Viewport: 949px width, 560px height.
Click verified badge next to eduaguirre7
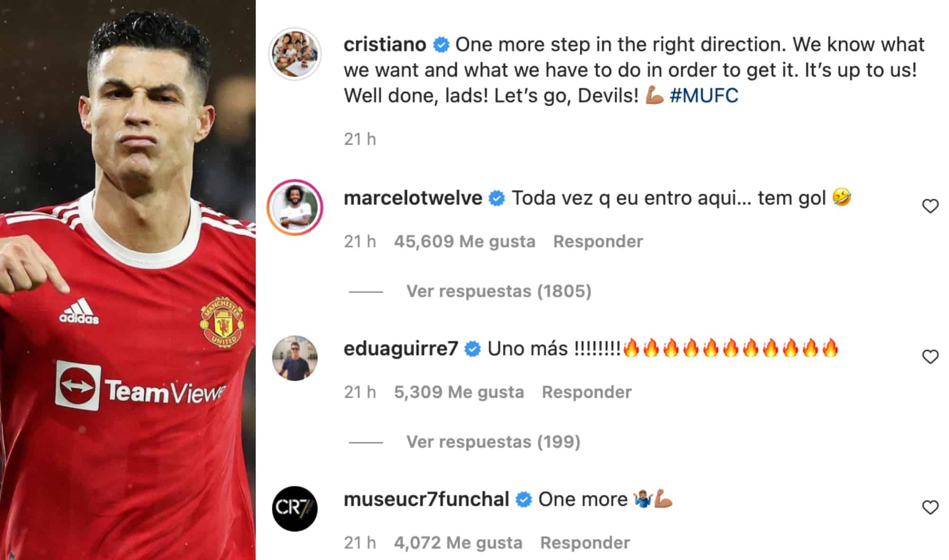tap(473, 349)
